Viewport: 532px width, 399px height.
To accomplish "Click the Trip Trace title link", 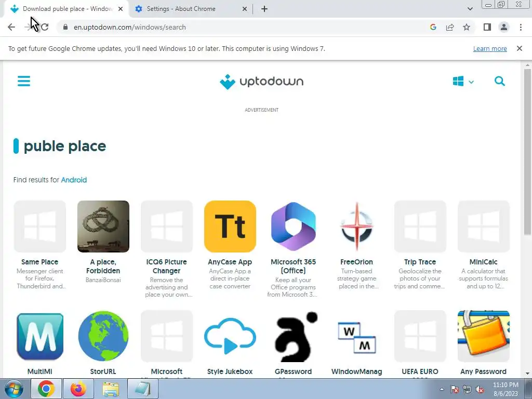I will point(420,262).
